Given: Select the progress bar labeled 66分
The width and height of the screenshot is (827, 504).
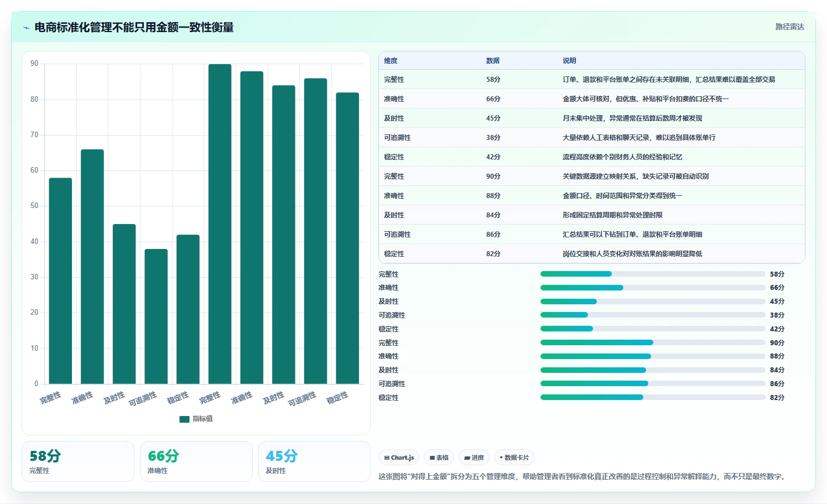Looking at the screenshot, I should [653, 288].
